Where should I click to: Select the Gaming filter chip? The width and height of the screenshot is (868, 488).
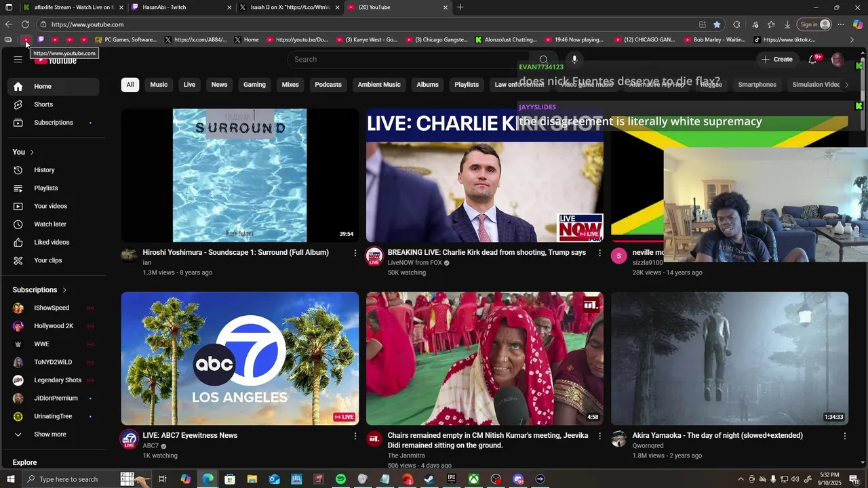coord(254,85)
